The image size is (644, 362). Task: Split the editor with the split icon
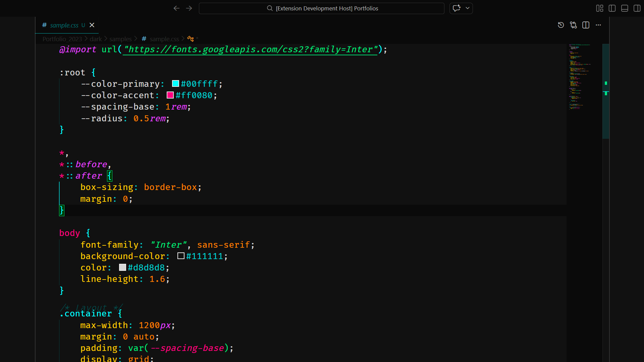click(x=586, y=25)
